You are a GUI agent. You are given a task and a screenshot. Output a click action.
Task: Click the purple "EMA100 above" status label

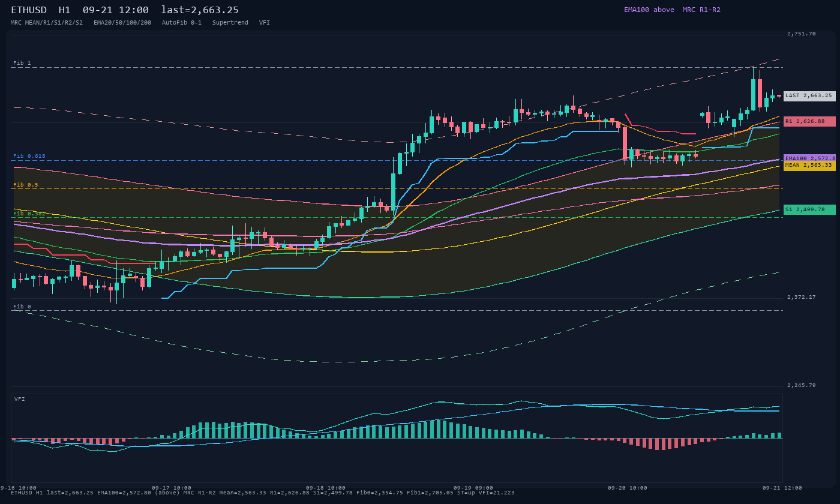point(649,10)
